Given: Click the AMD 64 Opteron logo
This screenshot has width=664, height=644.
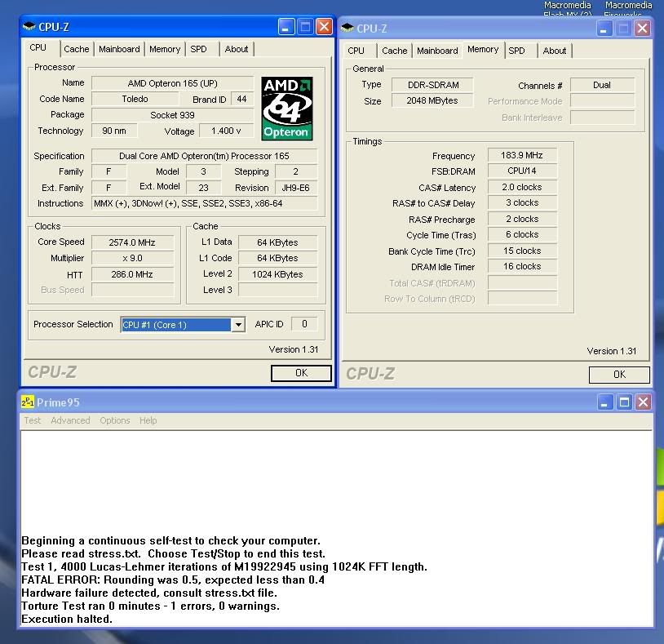Looking at the screenshot, I should coord(286,109).
